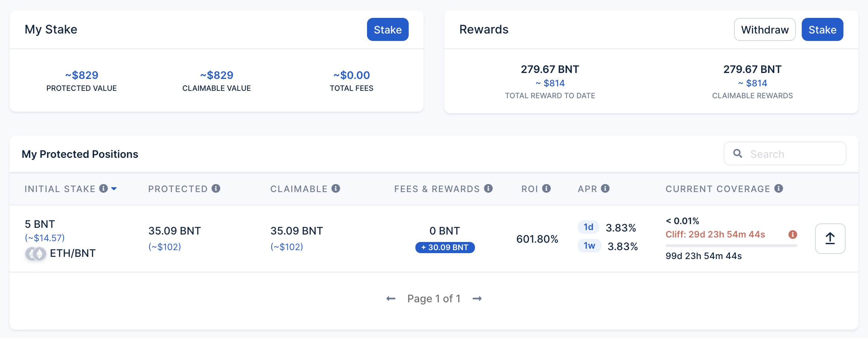This screenshot has height=338, width=868.
Task: Open the Fees & Rewards info tooltip
Action: tap(489, 188)
